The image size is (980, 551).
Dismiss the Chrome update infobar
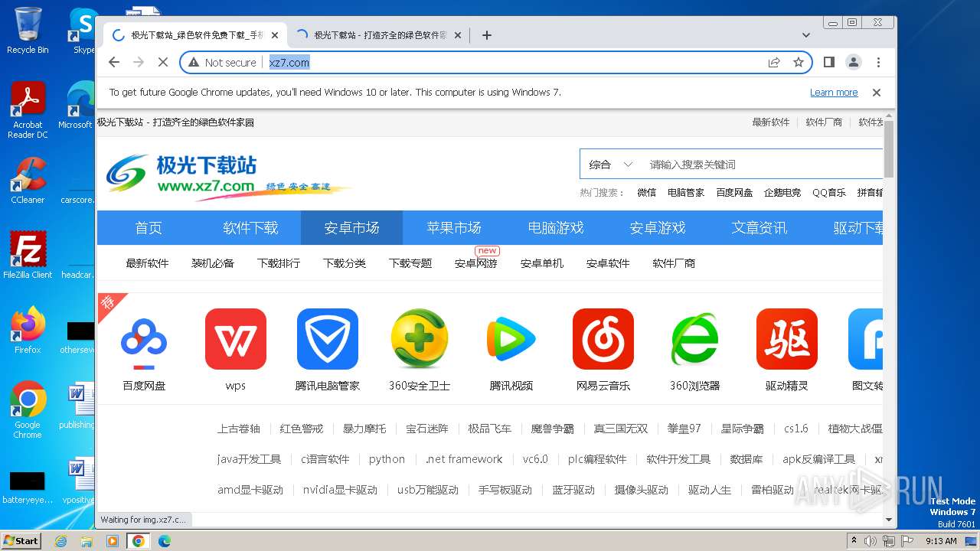pyautogui.click(x=877, y=93)
